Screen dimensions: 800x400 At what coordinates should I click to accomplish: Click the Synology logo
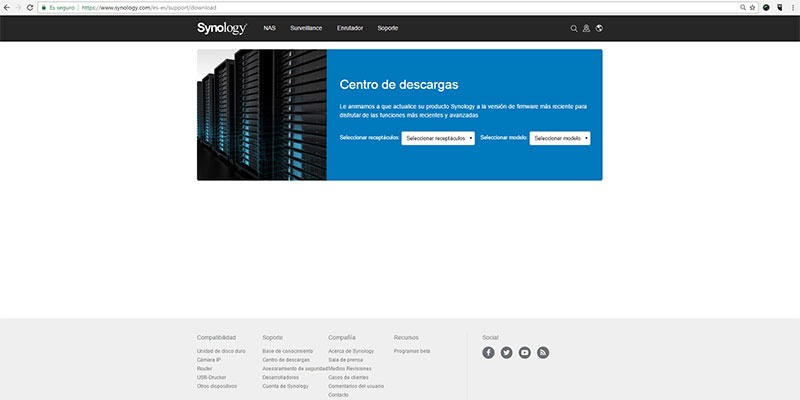tap(222, 29)
